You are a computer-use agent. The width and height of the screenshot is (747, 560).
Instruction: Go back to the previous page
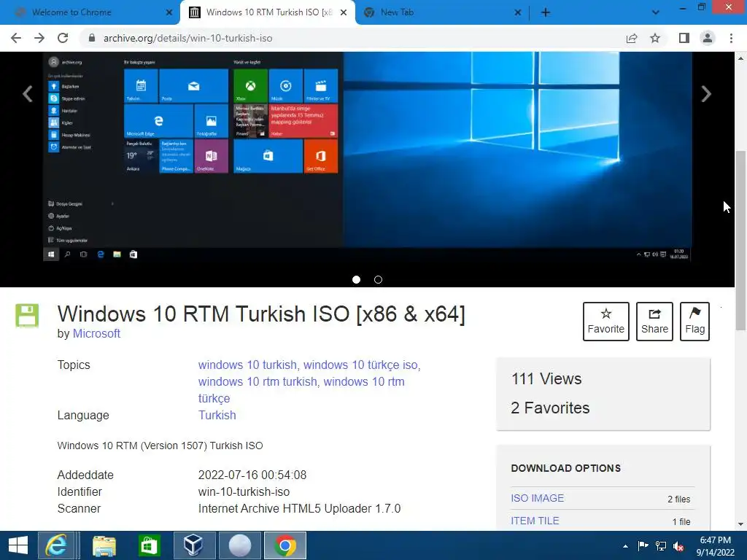pos(16,38)
